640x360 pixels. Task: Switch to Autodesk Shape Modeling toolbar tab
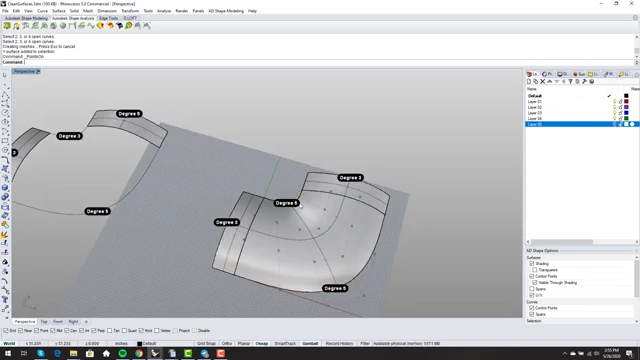26,18
